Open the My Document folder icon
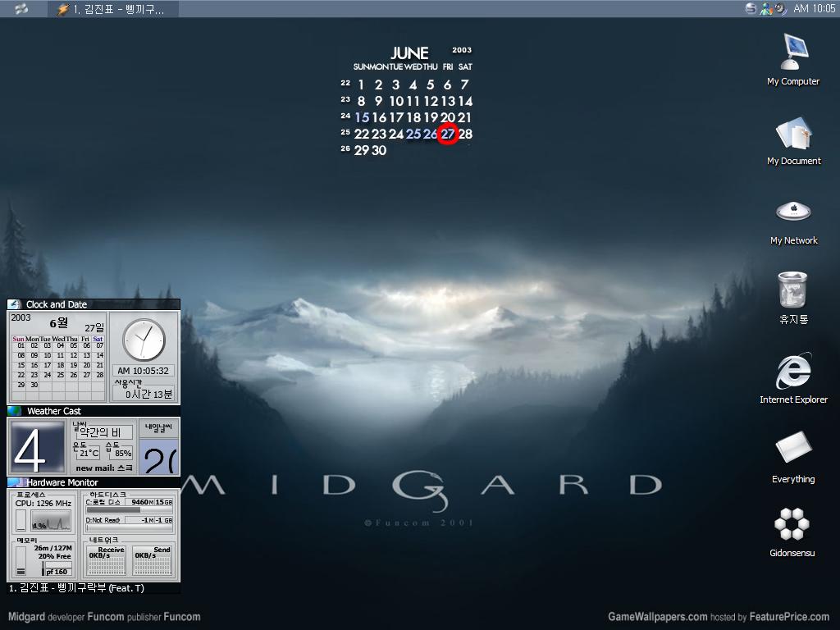 click(x=793, y=134)
